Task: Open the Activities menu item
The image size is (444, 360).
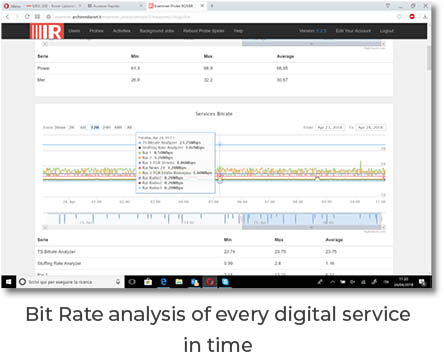Action: click(x=121, y=31)
